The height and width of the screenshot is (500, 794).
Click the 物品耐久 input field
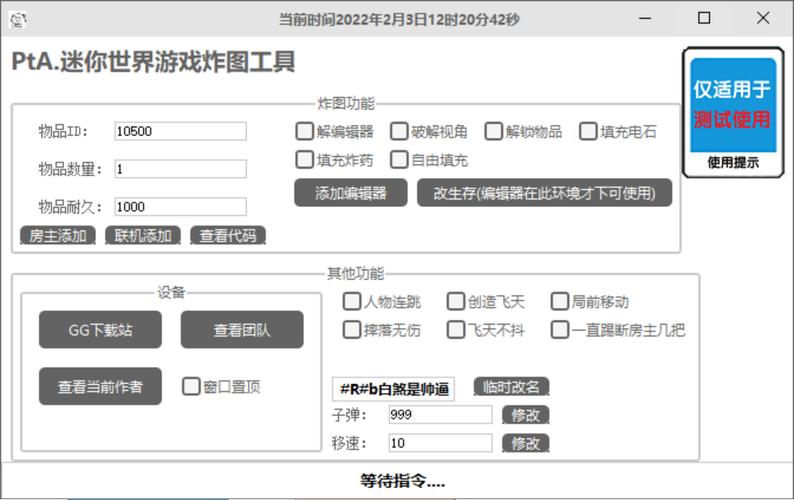[180, 207]
